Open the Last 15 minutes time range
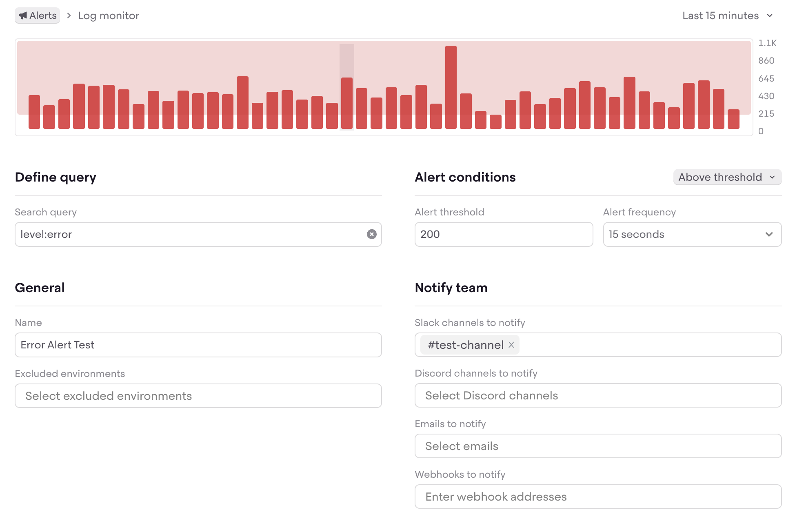Image resolution: width=795 pixels, height=532 pixels. 727,16
